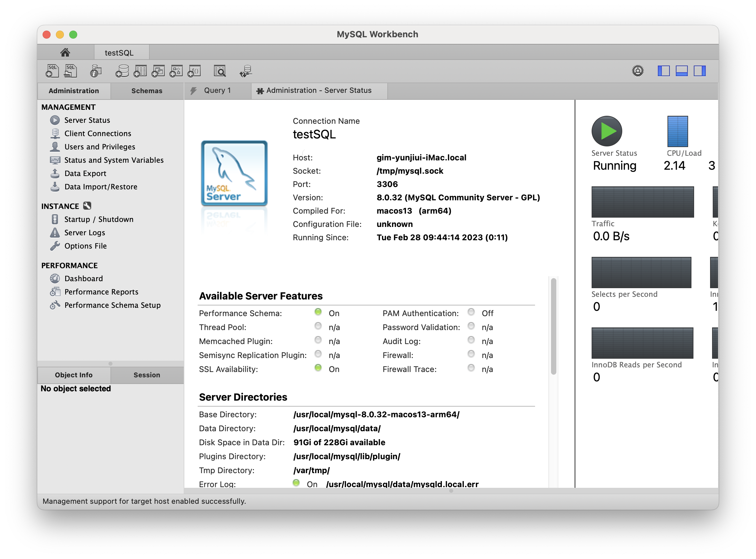Click the create new table icon

tap(140, 71)
